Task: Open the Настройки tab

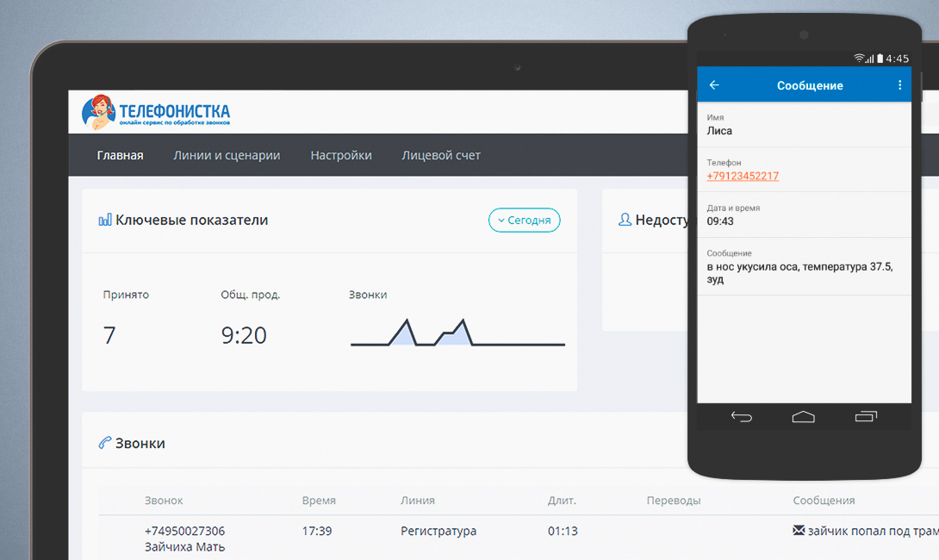Action: (341, 155)
